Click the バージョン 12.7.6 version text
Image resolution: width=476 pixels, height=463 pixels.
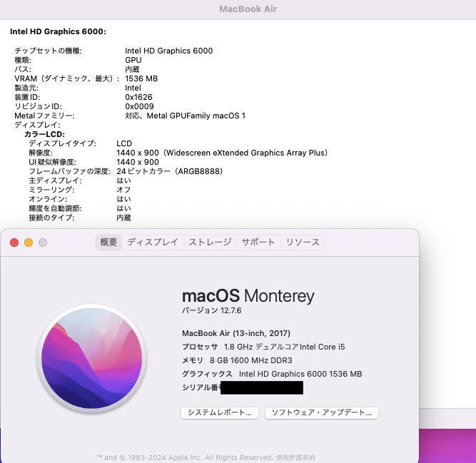pos(211,310)
